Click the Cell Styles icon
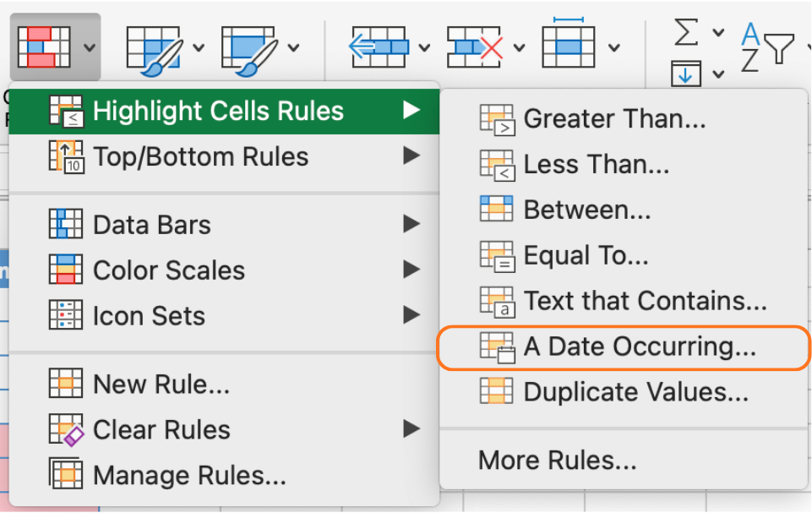The width and height of the screenshot is (812, 513). pyautogui.click(x=251, y=47)
